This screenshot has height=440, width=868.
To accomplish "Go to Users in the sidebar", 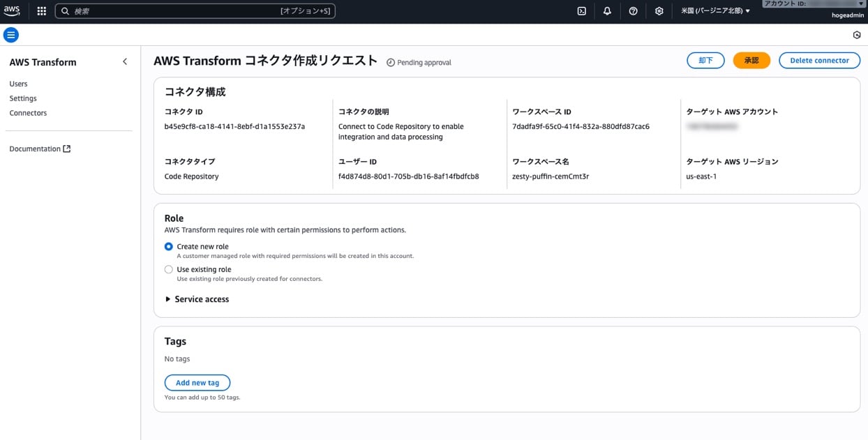I will click(x=19, y=84).
